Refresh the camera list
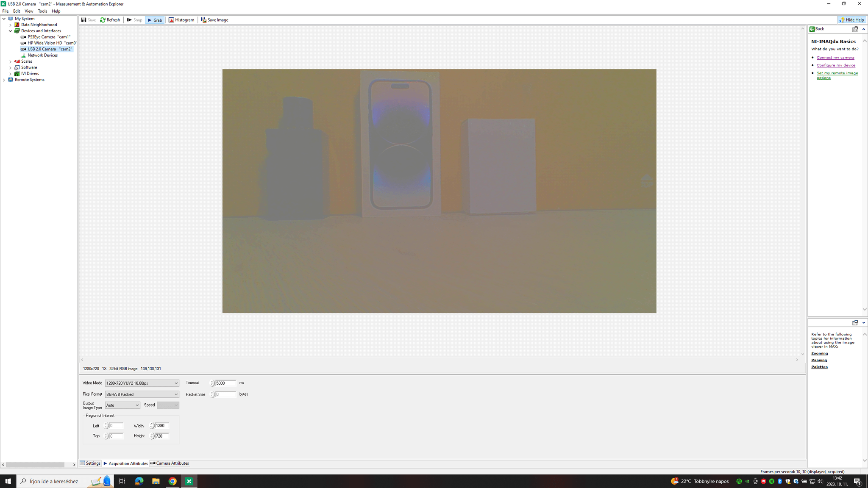Viewport: 868px width, 488px height. [110, 19]
